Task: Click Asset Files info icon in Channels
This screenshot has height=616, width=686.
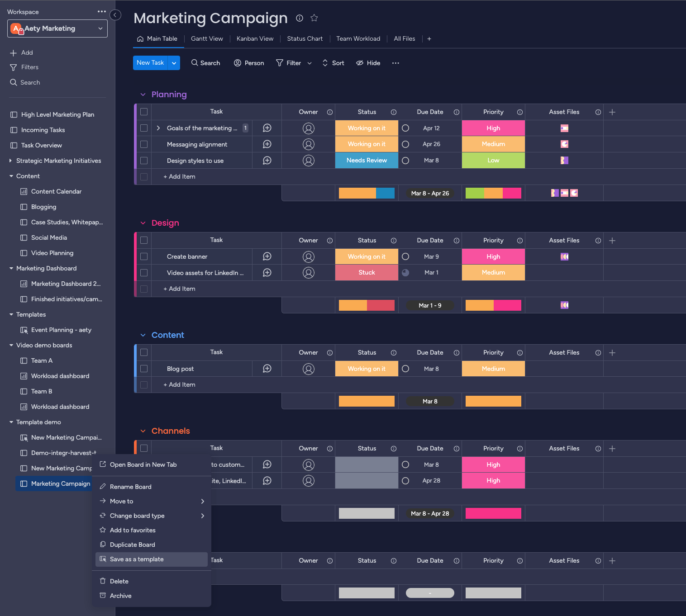Action: [x=598, y=449]
